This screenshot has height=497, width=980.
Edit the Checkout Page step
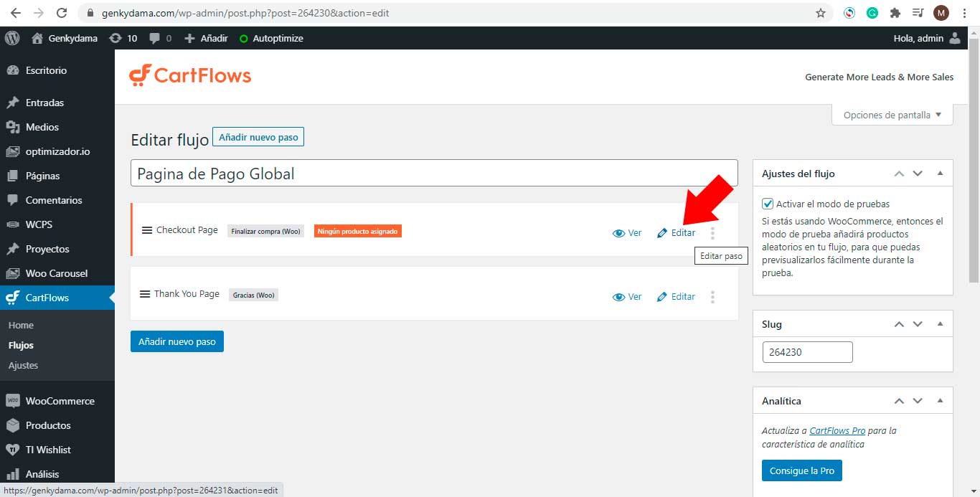coord(677,233)
